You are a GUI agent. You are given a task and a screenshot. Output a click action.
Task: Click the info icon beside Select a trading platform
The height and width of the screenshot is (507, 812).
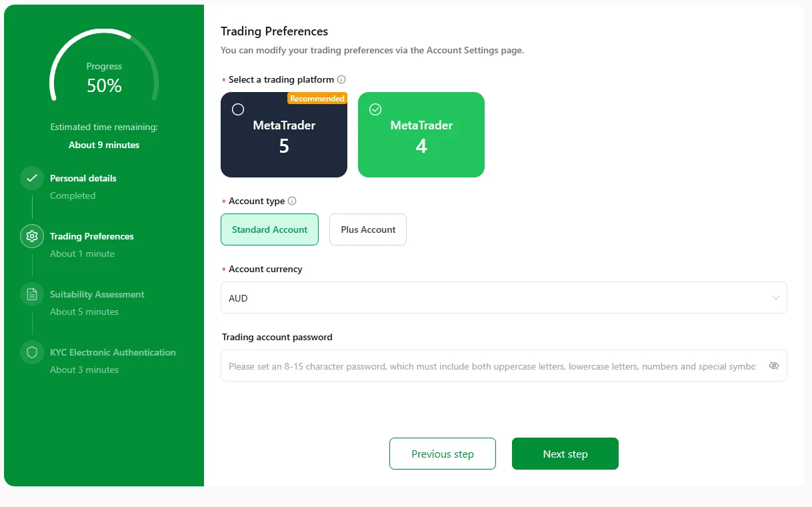[341, 79]
